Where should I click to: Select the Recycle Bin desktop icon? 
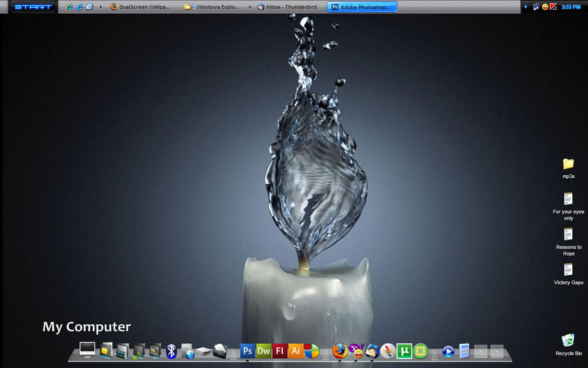568,344
